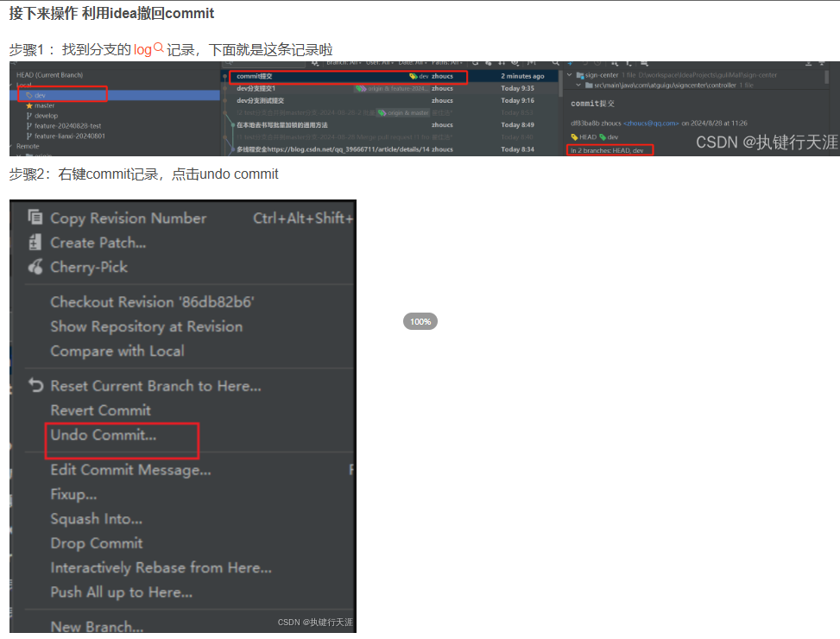The image size is (840, 639).
Task: Click the tag icon next to the dev branch
Action: coord(28,94)
